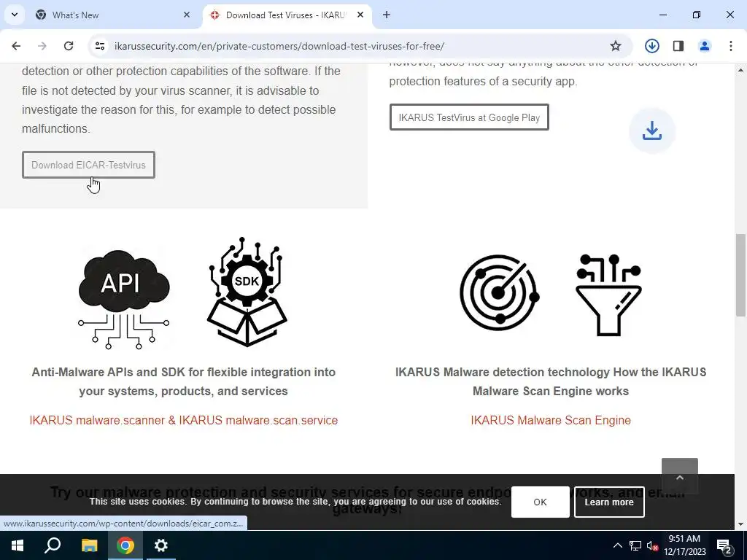This screenshot has height=560, width=747.
Task: Click the scrollbar up arrow
Action: pyautogui.click(x=741, y=70)
